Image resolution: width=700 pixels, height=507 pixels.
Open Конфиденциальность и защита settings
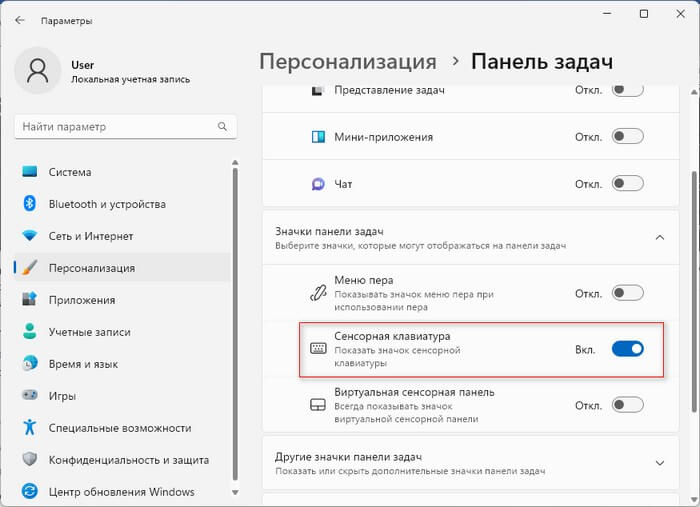[122, 460]
